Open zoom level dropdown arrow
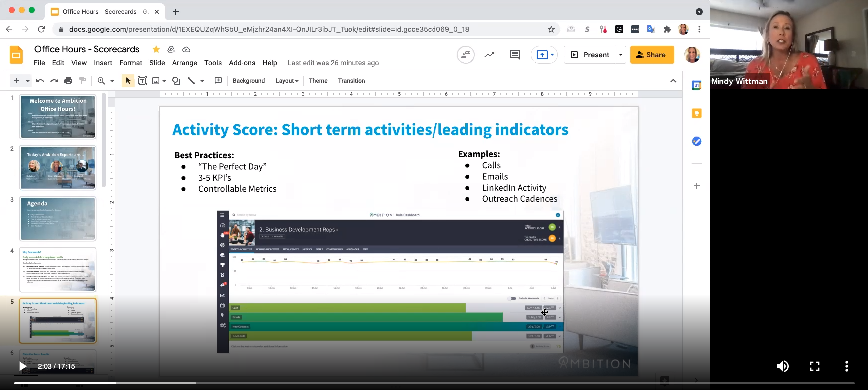868x390 pixels. (x=112, y=81)
